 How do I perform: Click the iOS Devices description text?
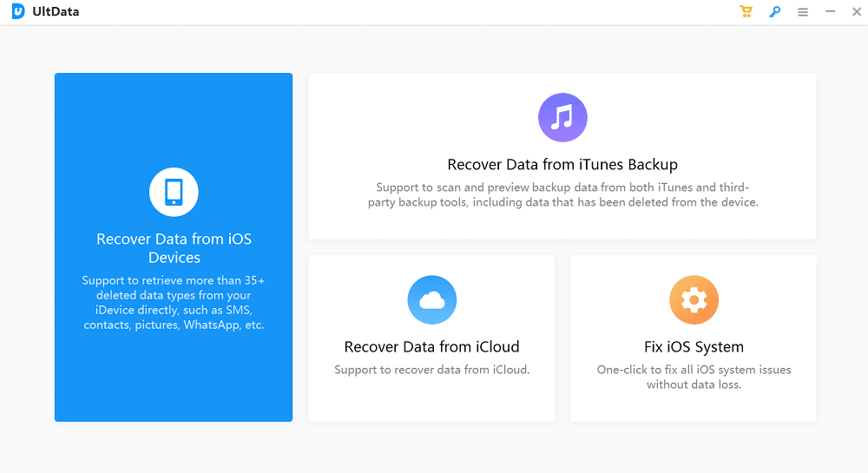(x=174, y=303)
